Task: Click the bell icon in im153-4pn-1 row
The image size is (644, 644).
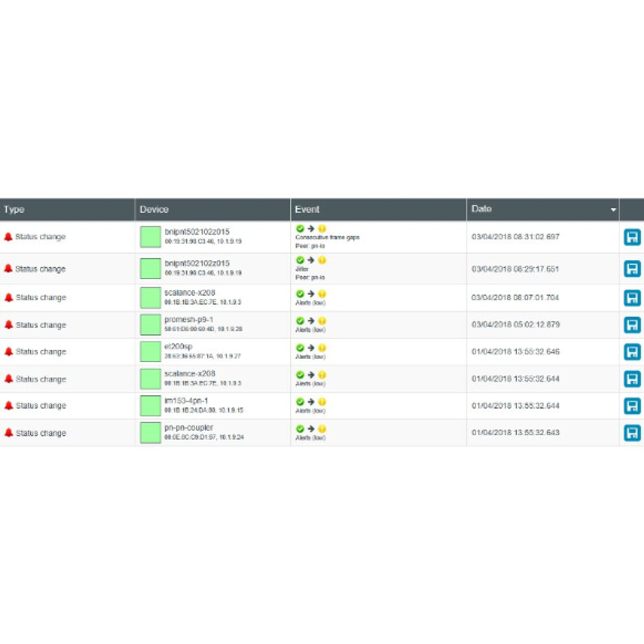Action: (x=9, y=405)
